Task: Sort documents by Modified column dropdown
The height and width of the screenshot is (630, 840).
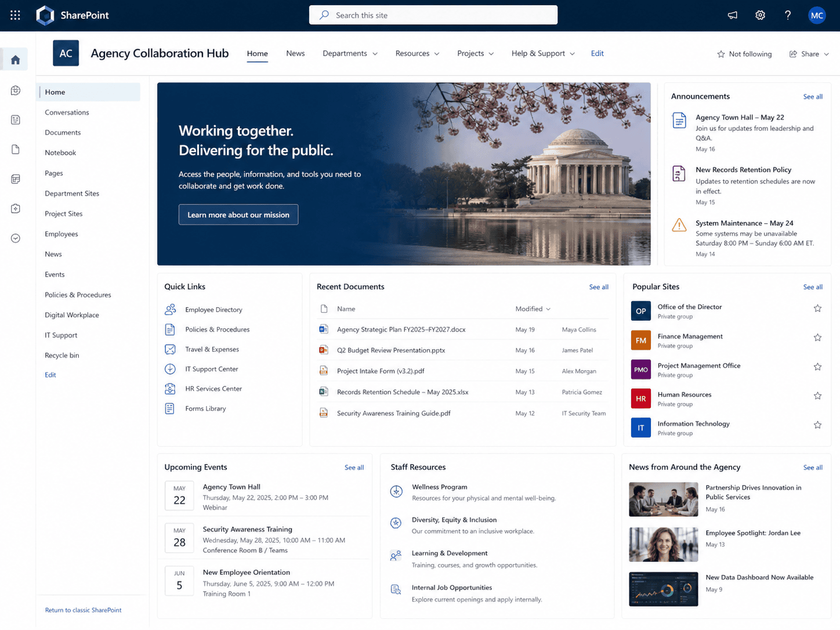Action: click(533, 309)
